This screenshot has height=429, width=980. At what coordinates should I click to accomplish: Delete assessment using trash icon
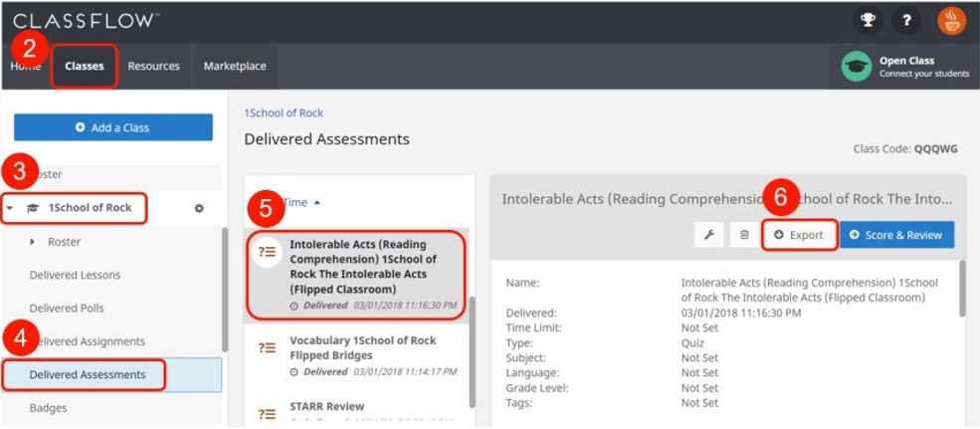pos(743,235)
